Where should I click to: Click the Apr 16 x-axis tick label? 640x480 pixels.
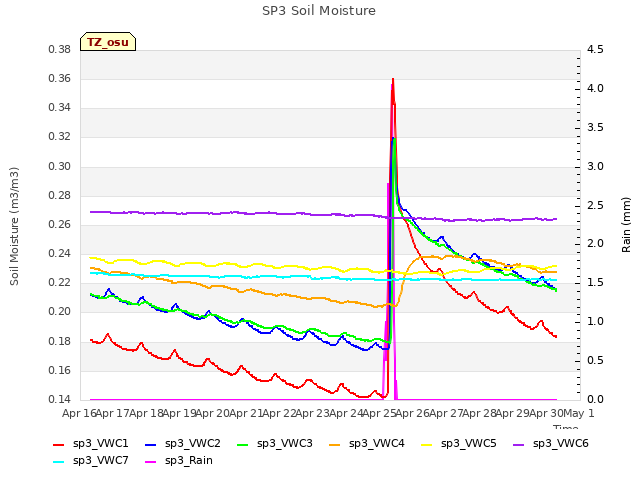click(79, 413)
